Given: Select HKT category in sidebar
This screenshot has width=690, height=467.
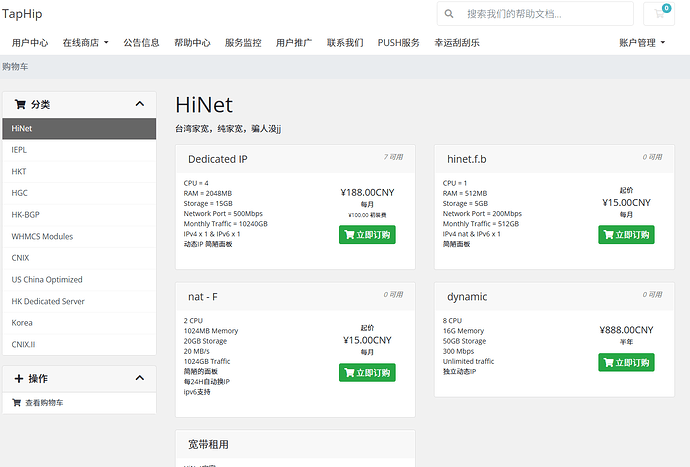Looking at the screenshot, I should [79, 172].
